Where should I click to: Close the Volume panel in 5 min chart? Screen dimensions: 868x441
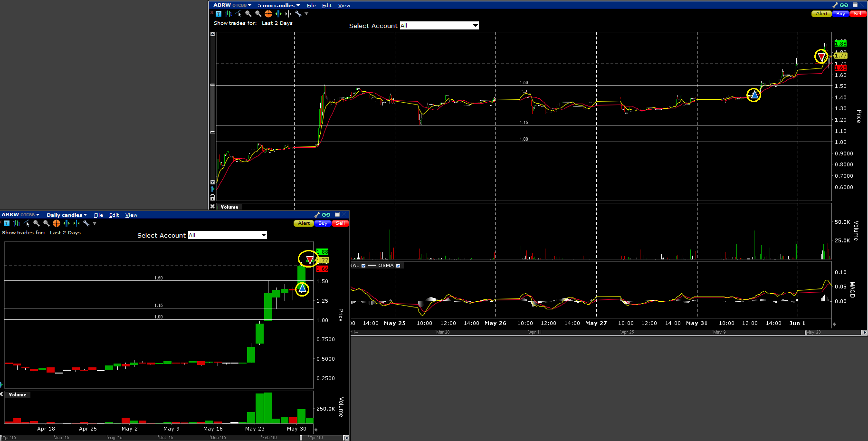point(212,207)
